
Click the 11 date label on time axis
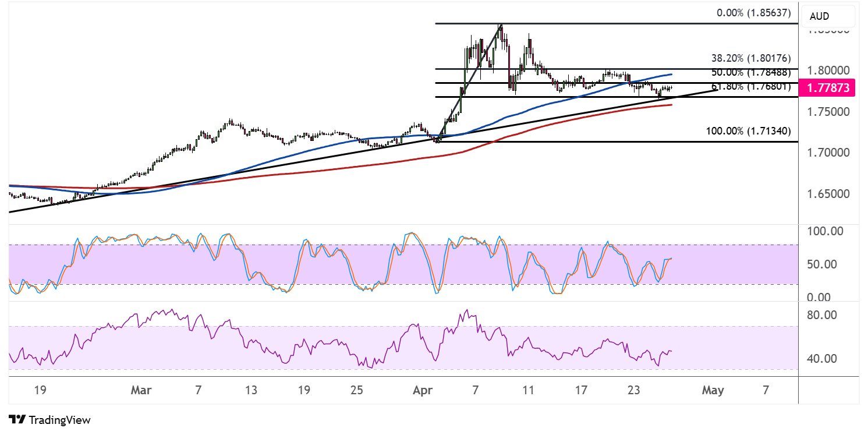click(x=528, y=391)
